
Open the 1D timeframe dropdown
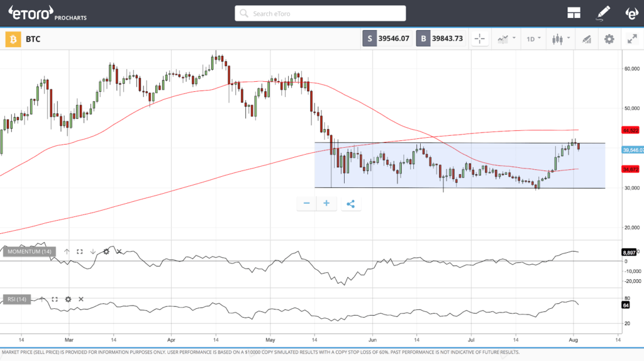534,39
